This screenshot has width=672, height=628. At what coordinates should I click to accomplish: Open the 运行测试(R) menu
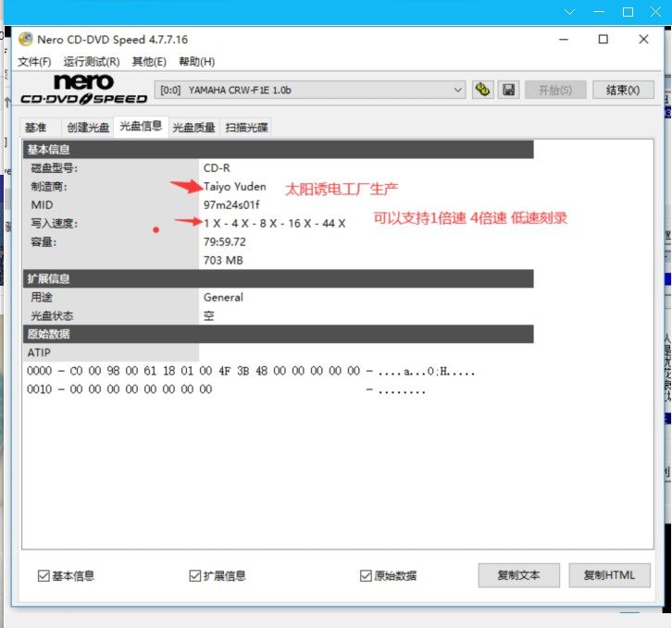[92, 62]
